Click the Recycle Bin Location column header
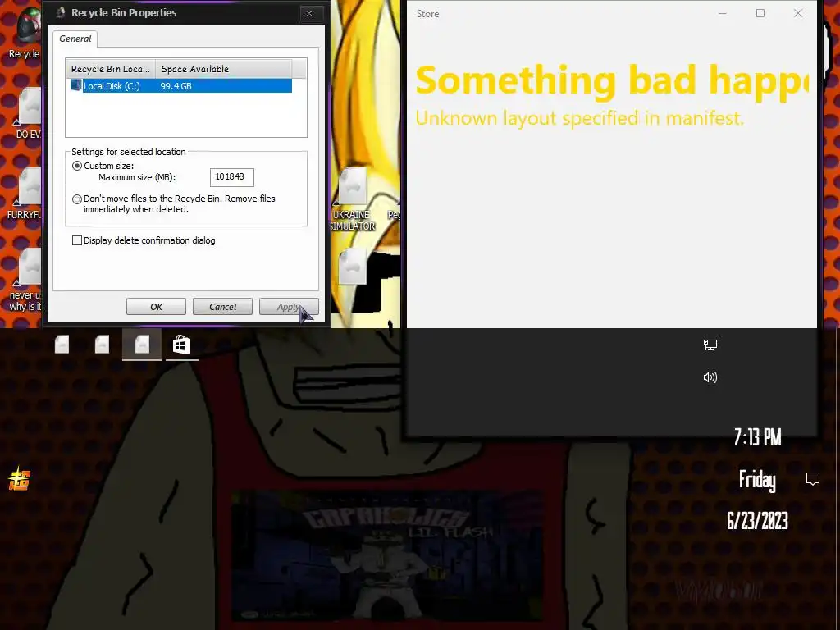The image size is (840, 630). tap(111, 69)
